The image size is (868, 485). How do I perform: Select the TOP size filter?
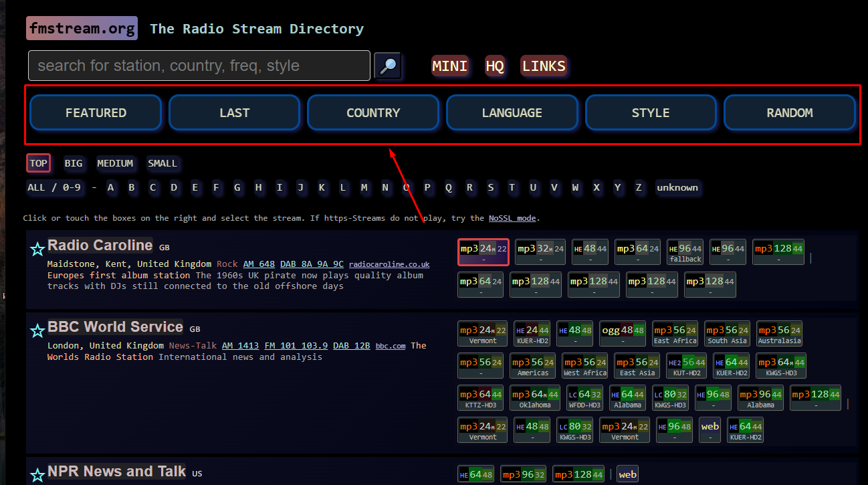[39, 163]
